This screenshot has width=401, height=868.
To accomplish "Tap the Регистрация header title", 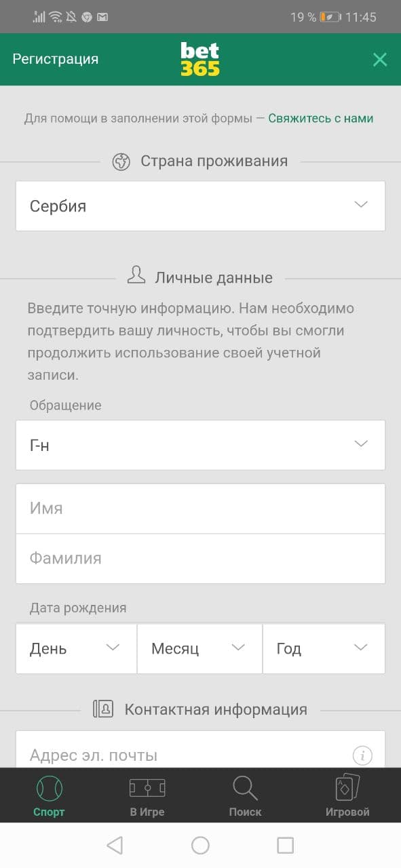I will pos(55,59).
